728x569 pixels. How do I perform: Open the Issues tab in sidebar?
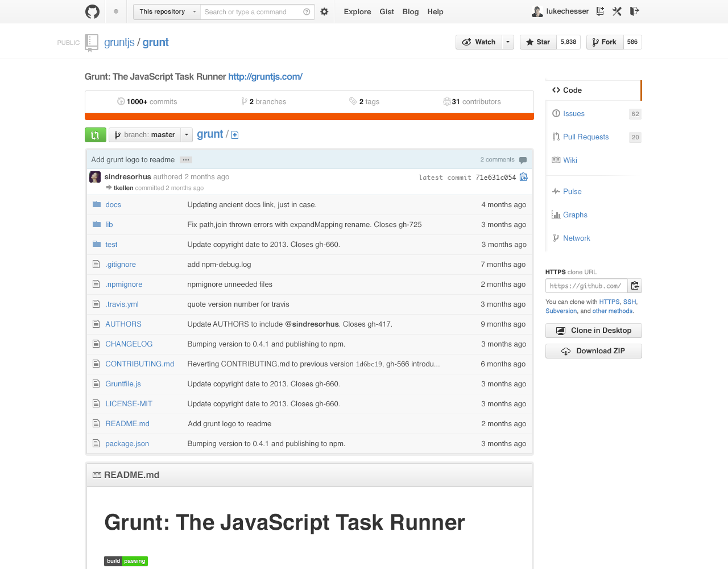click(573, 114)
